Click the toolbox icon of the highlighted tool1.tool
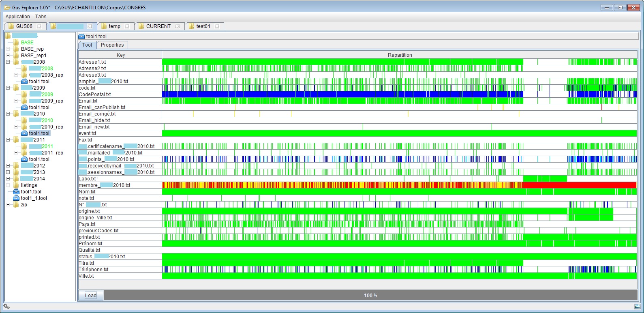 coord(24,133)
